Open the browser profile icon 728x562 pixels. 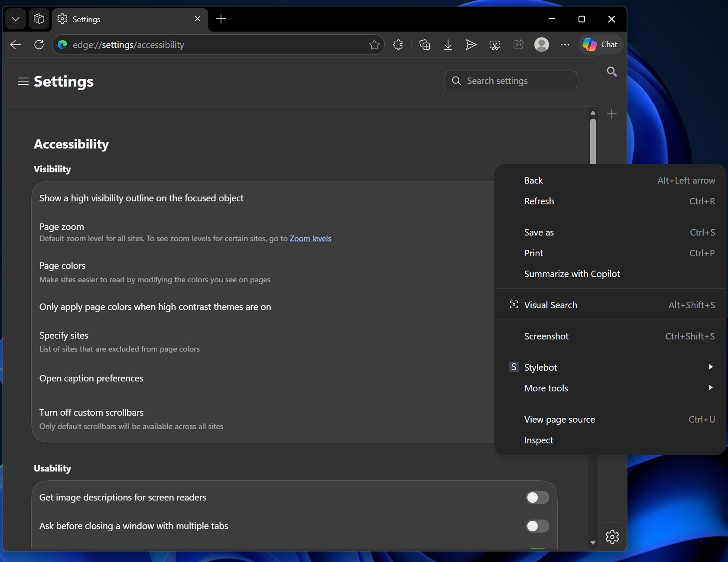coord(541,45)
